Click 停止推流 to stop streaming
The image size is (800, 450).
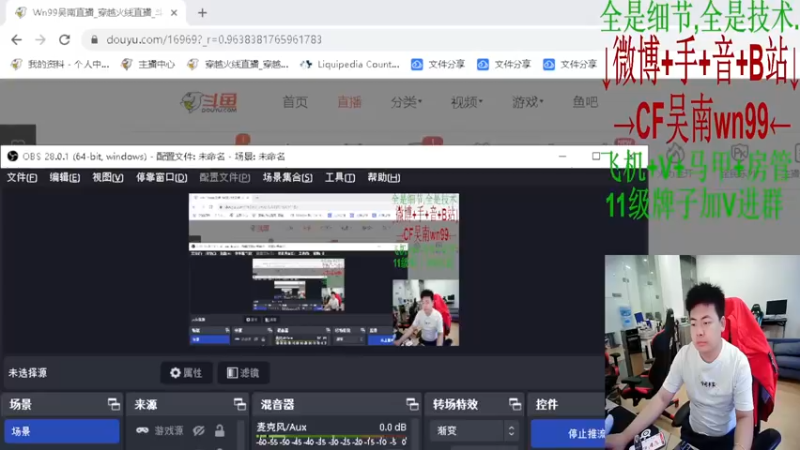pos(567,434)
